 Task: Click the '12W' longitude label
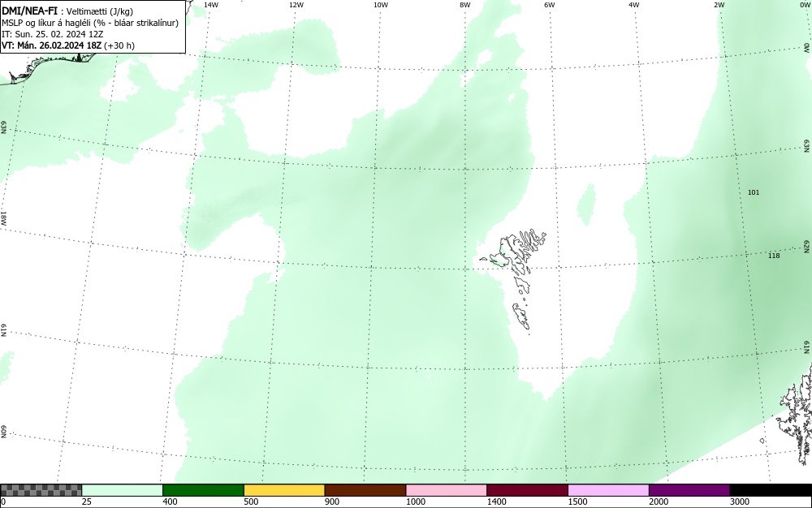tap(296, 5)
